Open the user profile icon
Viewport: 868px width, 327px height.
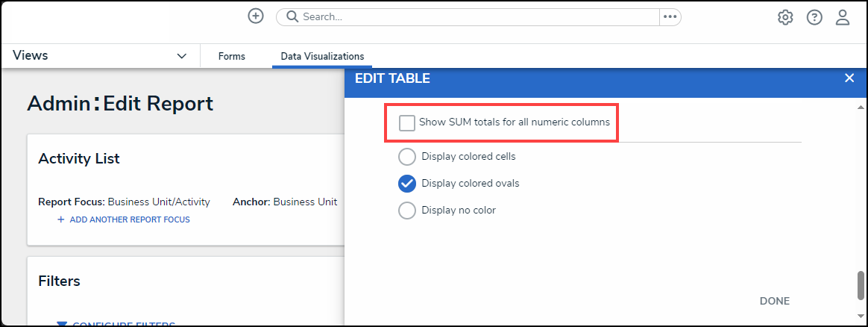pyautogui.click(x=843, y=17)
